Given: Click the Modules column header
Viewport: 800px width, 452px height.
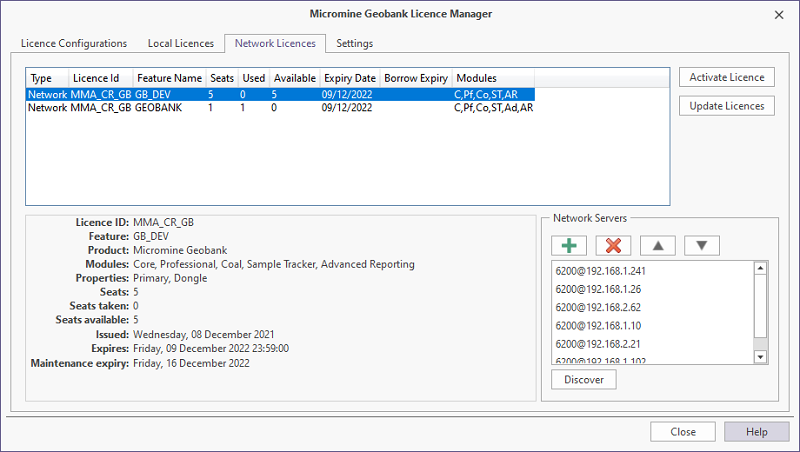Looking at the screenshot, I should pos(493,78).
